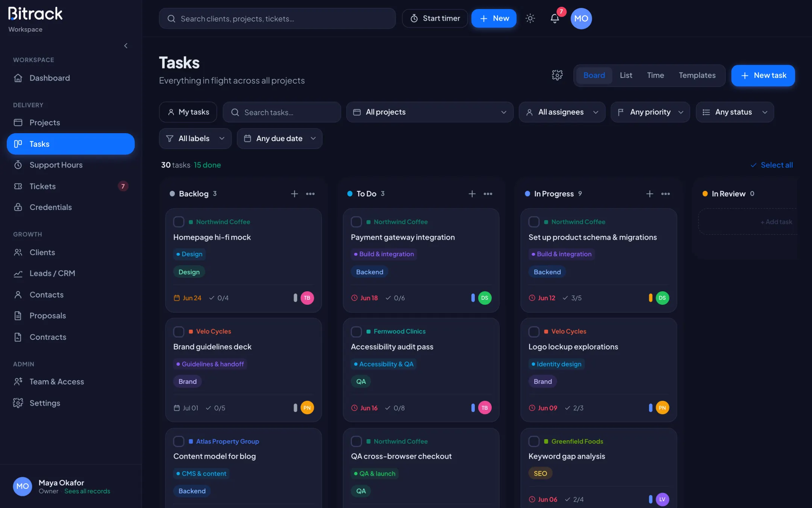Open the Templates tab

point(697,75)
